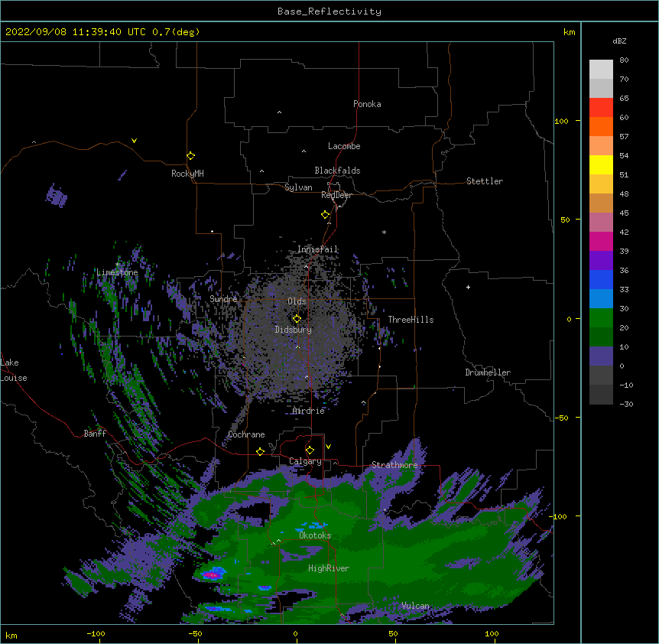Click the 0.7(deg) elevation angle text

(176, 32)
